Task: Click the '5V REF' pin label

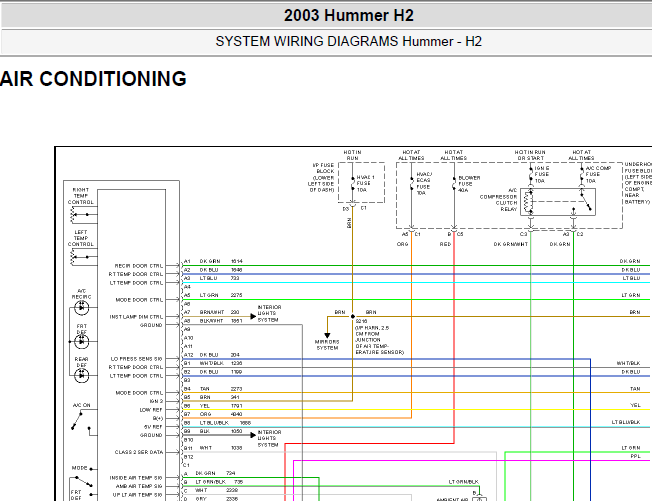Action: coord(153,427)
